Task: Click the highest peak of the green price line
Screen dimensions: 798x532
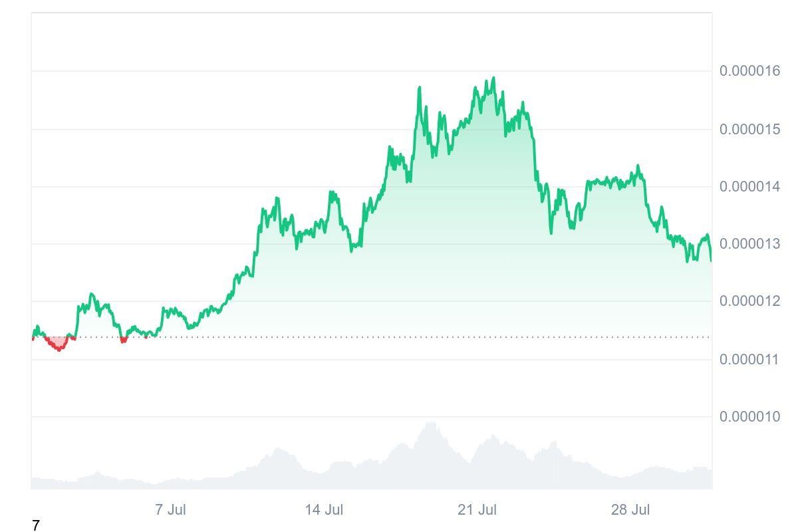Action: (x=493, y=78)
